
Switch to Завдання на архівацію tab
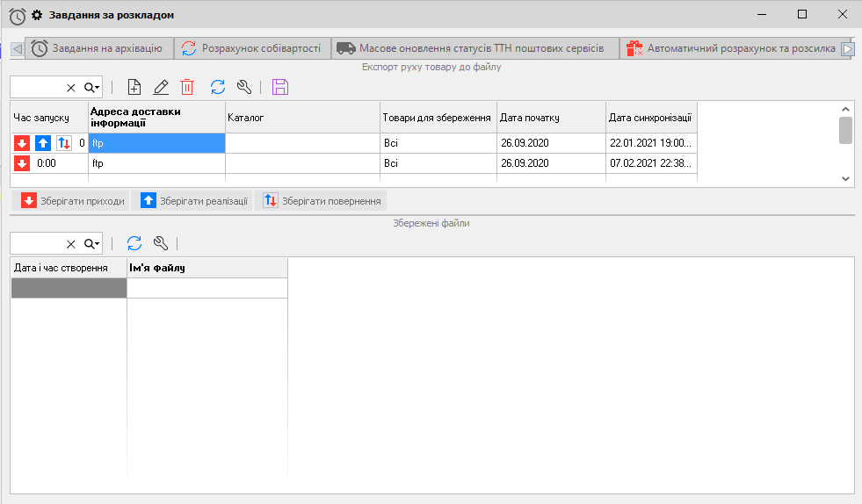click(x=98, y=48)
